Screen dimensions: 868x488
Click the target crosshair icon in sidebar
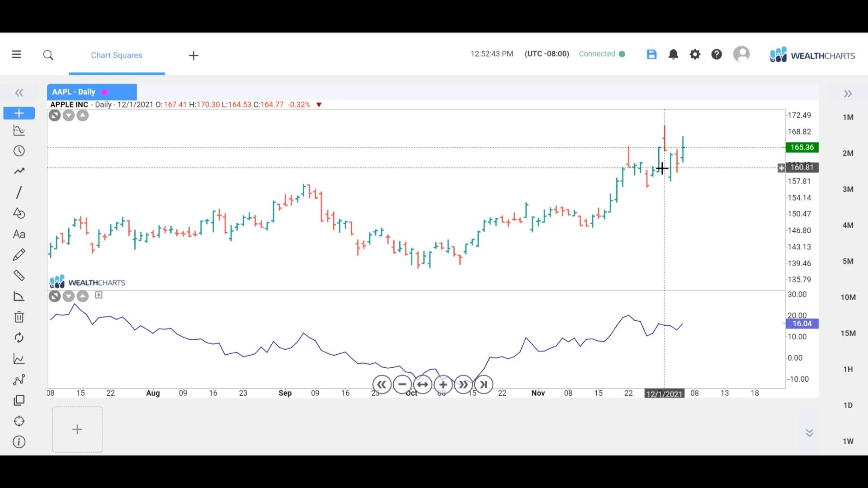[x=19, y=421]
